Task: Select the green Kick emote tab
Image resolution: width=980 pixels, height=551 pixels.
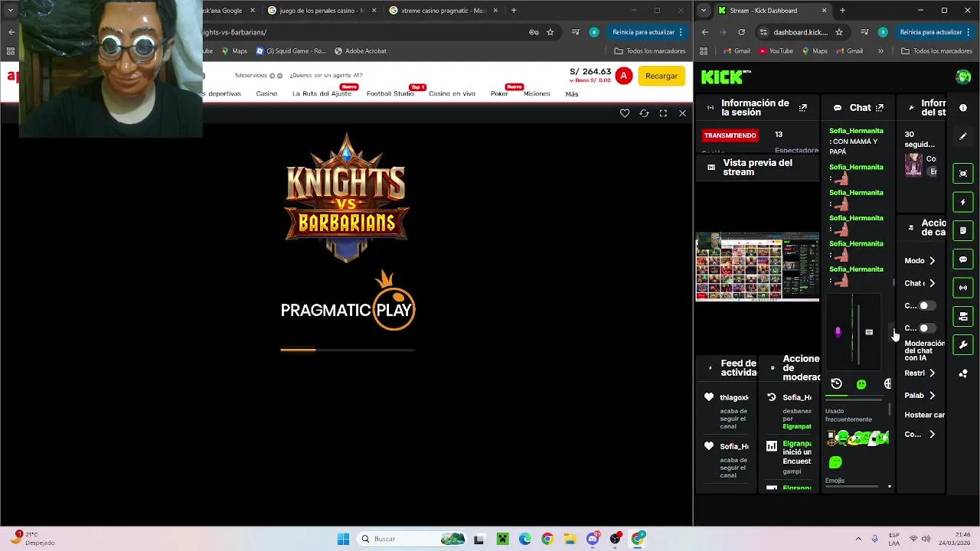Action: point(861,384)
